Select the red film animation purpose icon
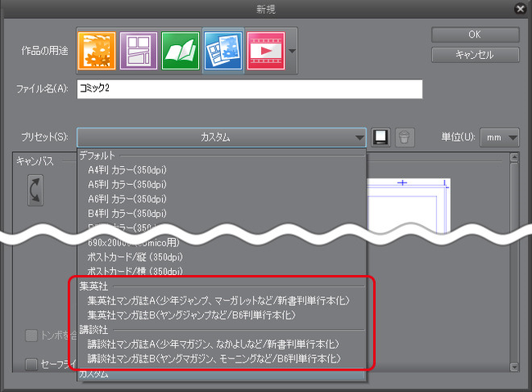Image resolution: width=532 pixels, height=392 pixels. tap(266, 51)
